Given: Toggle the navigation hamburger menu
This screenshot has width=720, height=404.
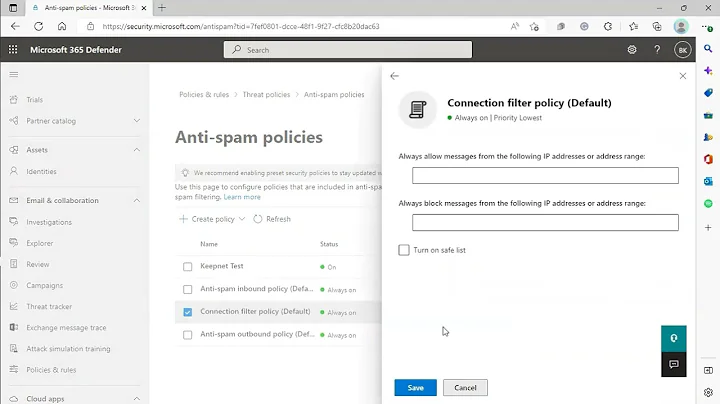Looking at the screenshot, I should point(14,74).
